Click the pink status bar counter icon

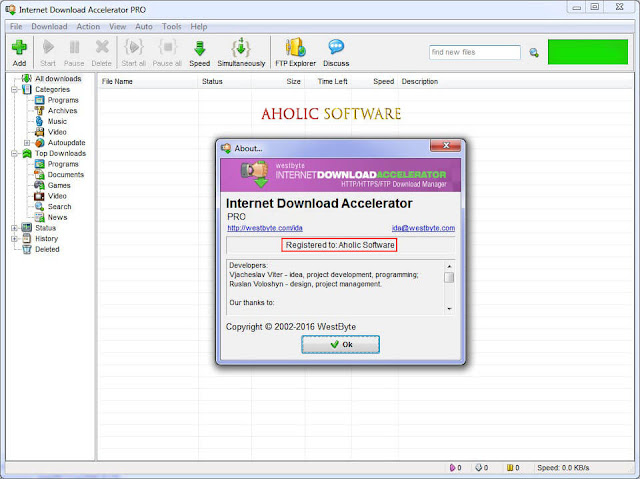pos(452,468)
